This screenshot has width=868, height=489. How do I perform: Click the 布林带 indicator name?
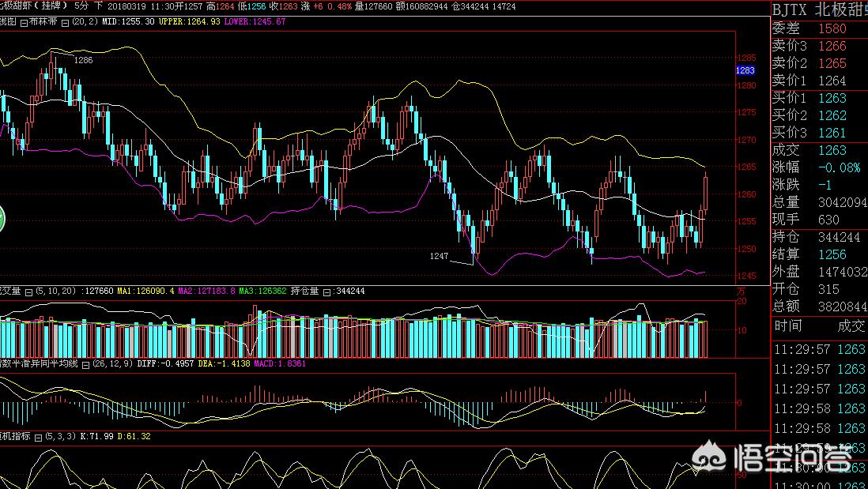[43, 21]
